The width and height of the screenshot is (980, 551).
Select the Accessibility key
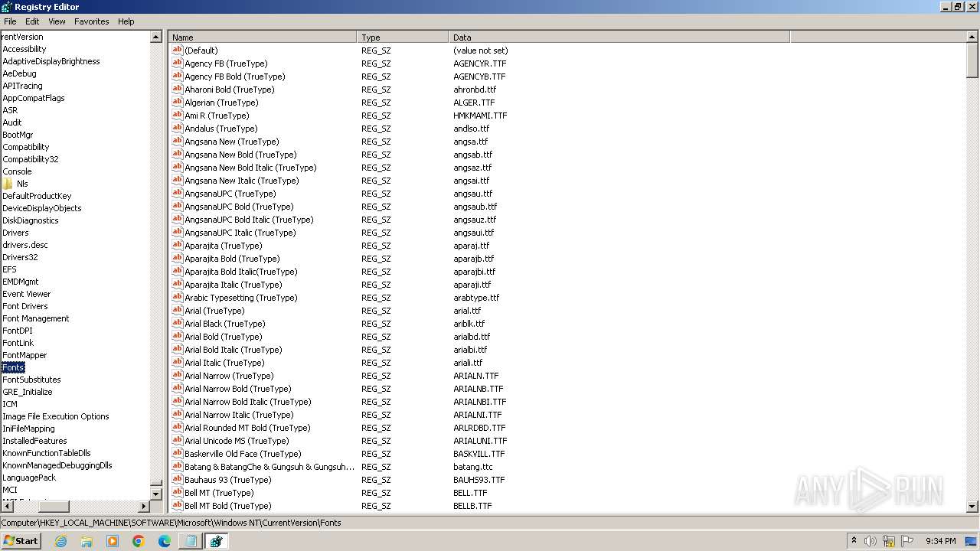tap(24, 49)
